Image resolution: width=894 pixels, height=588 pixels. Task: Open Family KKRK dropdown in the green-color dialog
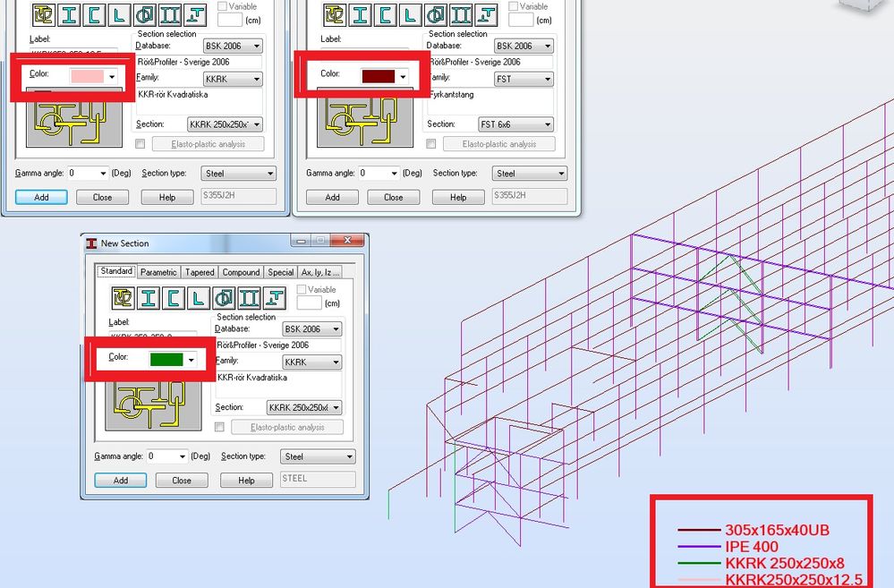pos(312,362)
